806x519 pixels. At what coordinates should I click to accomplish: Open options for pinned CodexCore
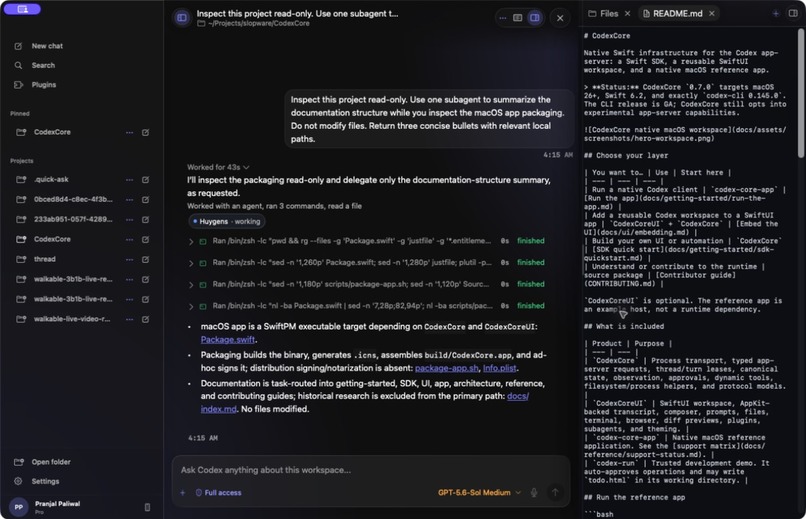pyautogui.click(x=129, y=133)
